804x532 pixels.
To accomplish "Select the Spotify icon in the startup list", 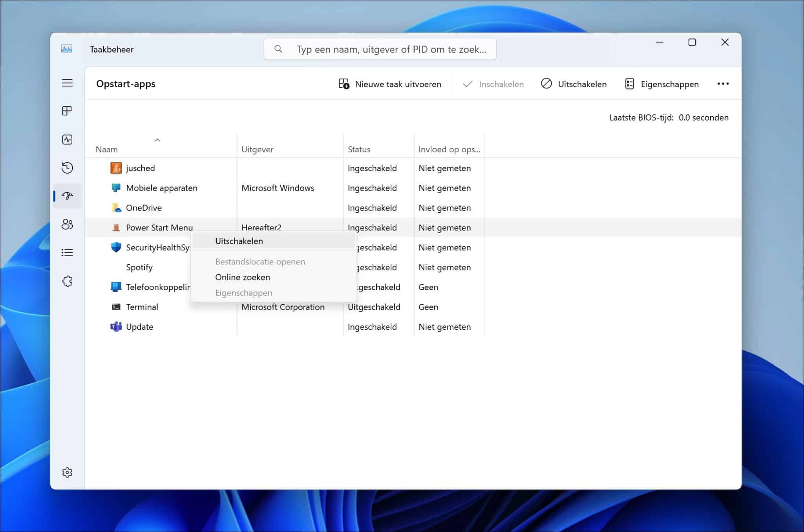I will pyautogui.click(x=116, y=267).
